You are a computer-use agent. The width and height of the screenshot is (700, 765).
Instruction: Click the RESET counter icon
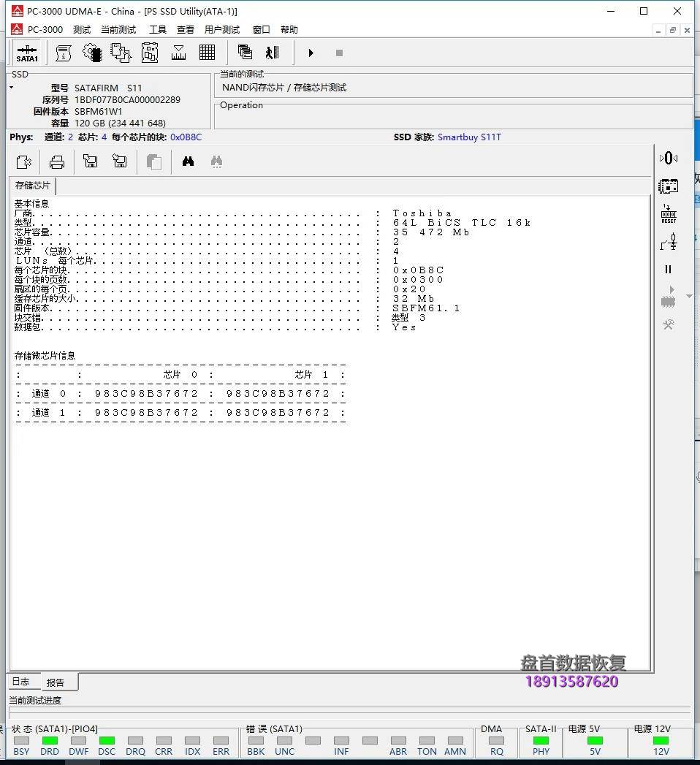tap(669, 214)
